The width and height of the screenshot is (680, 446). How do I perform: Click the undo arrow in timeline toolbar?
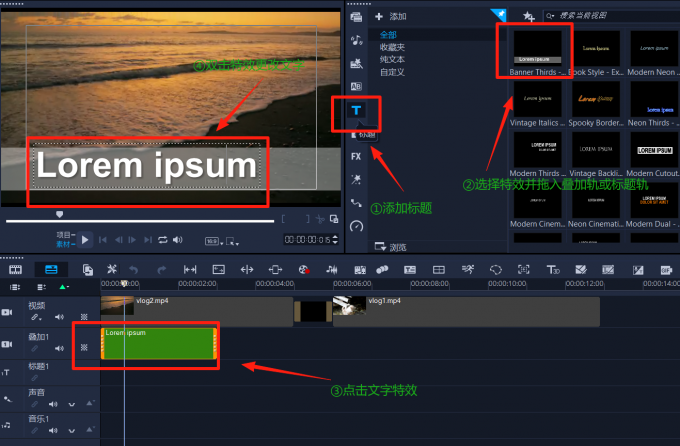(133, 269)
